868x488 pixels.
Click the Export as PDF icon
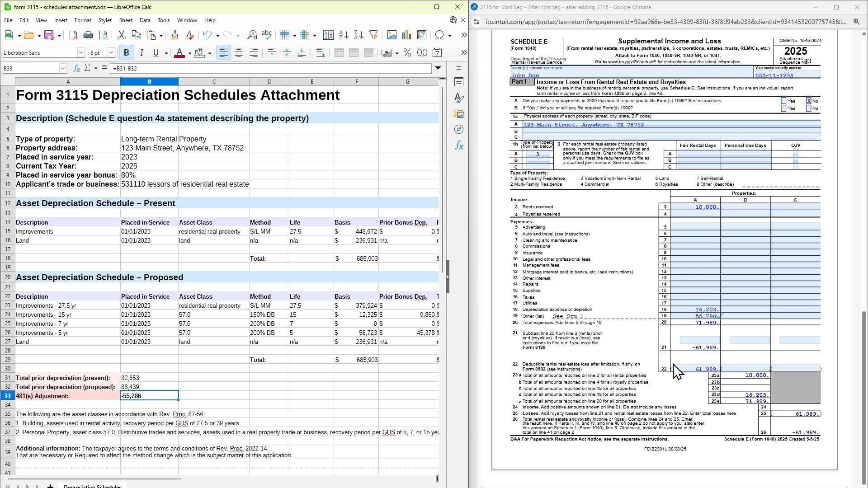pos(73,35)
